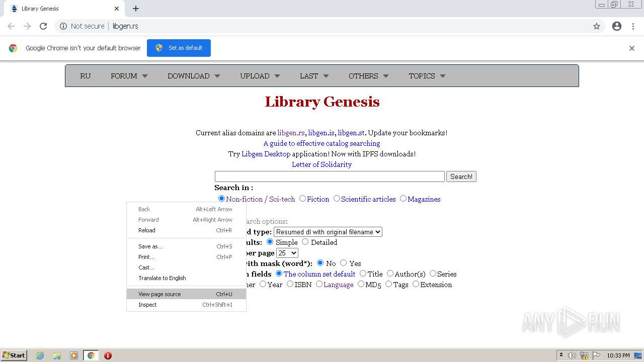
Task: Open a new tab with the plus icon
Action: click(136, 9)
